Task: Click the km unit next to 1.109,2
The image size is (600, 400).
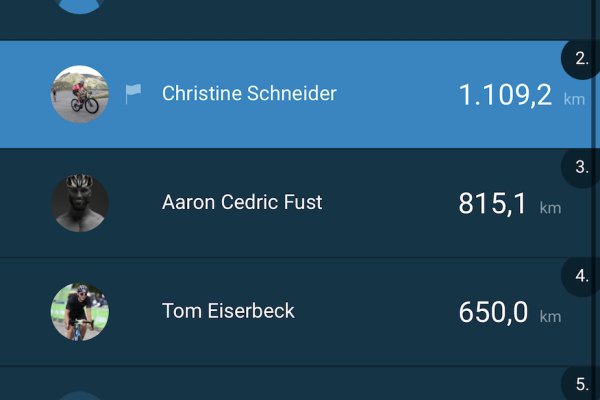Action: (x=574, y=99)
